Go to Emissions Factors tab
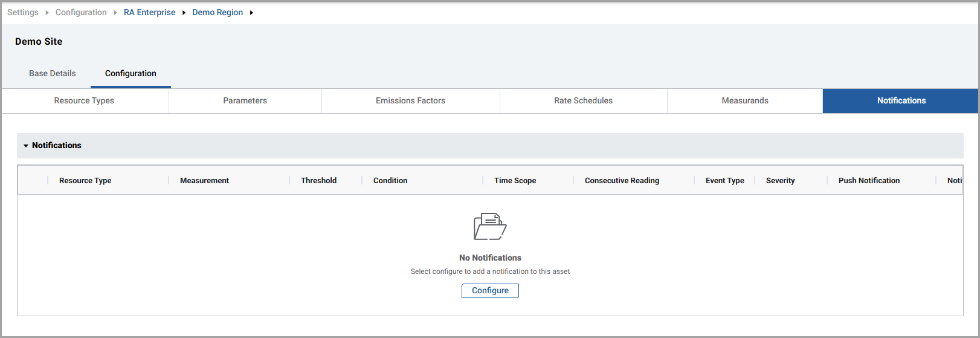The width and height of the screenshot is (980, 338). pyautogui.click(x=410, y=101)
